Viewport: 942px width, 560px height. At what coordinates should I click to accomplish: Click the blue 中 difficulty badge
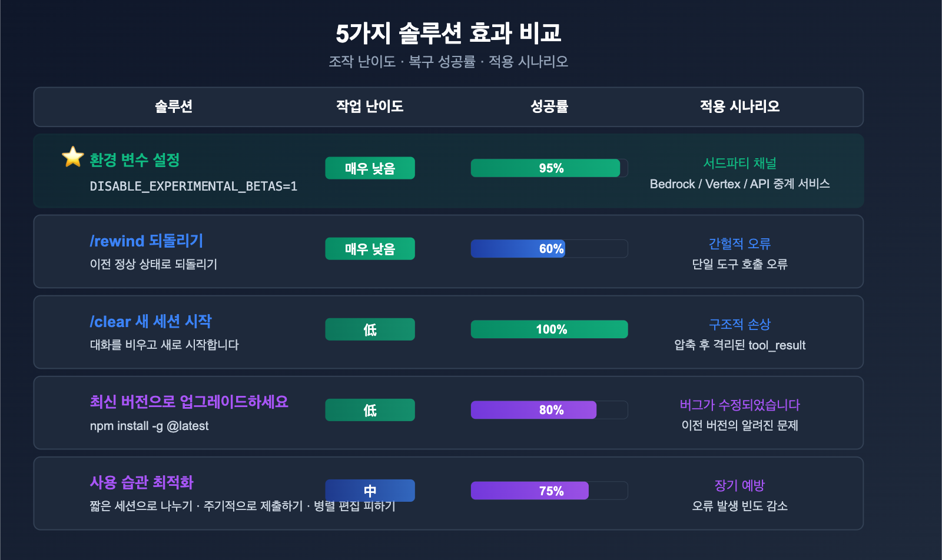(x=370, y=491)
